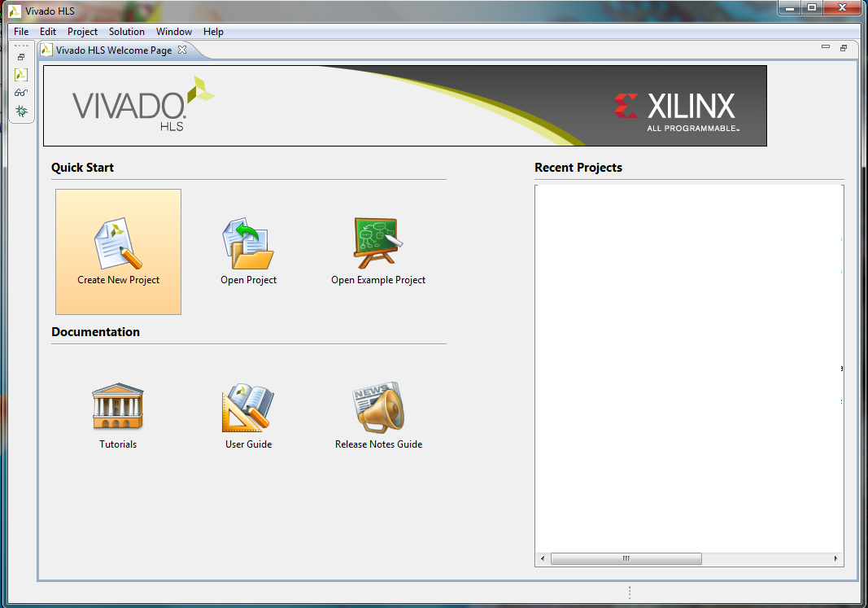868x608 pixels.
Task: Click the bug icon in left sidebar
Action: 21,111
